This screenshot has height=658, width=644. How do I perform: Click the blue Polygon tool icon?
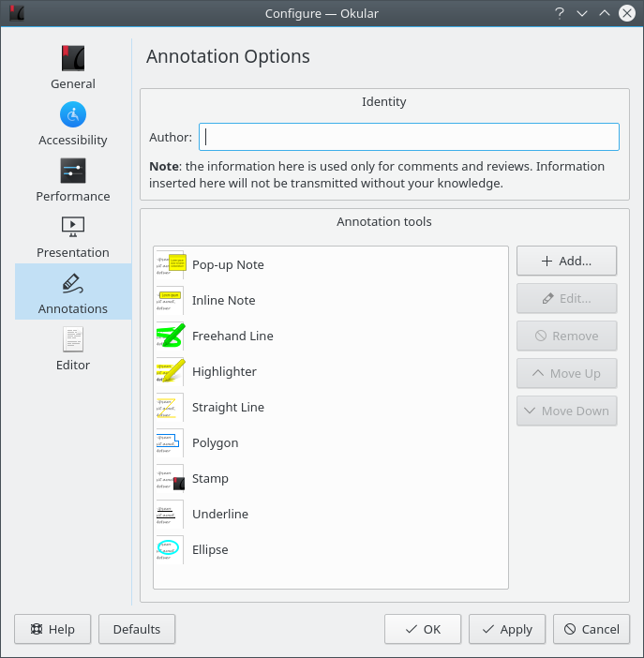tap(170, 443)
